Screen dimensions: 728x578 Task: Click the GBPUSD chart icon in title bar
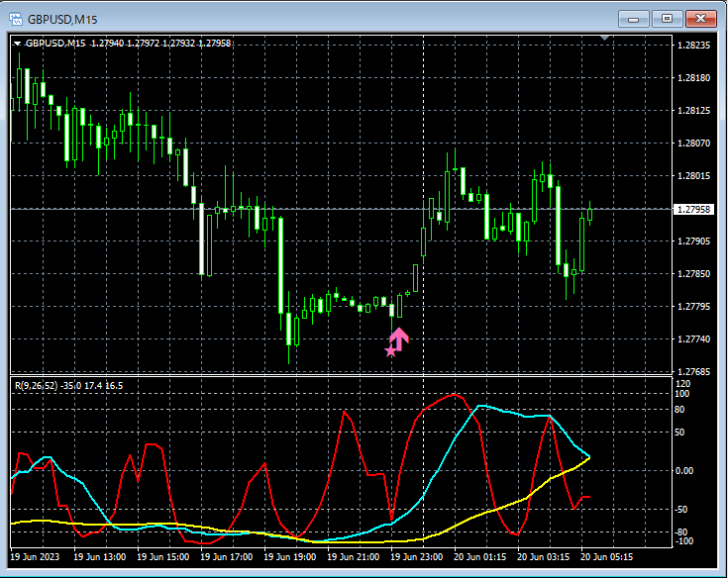tap(16, 19)
